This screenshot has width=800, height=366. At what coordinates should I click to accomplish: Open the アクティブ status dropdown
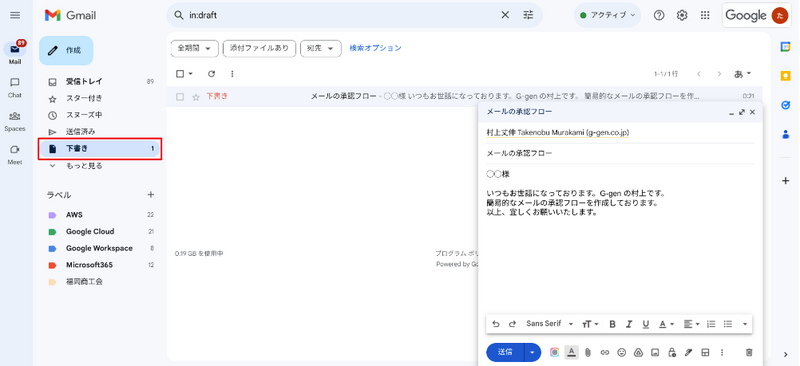click(x=607, y=15)
